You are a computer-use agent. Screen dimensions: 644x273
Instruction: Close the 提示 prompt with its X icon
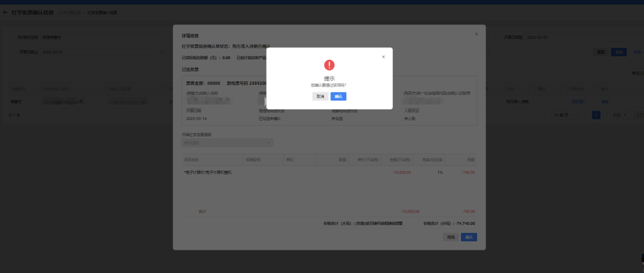383,57
